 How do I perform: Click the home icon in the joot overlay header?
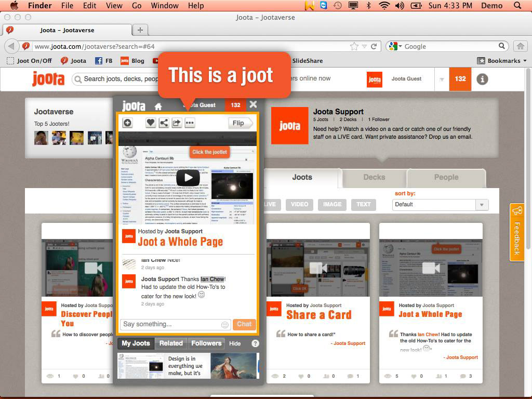[158, 107]
